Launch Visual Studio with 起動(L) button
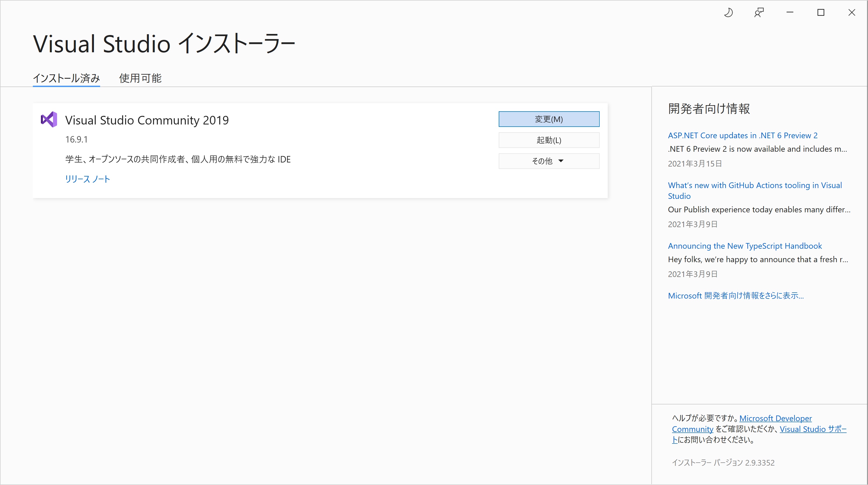This screenshot has height=485, width=868. tap(549, 140)
